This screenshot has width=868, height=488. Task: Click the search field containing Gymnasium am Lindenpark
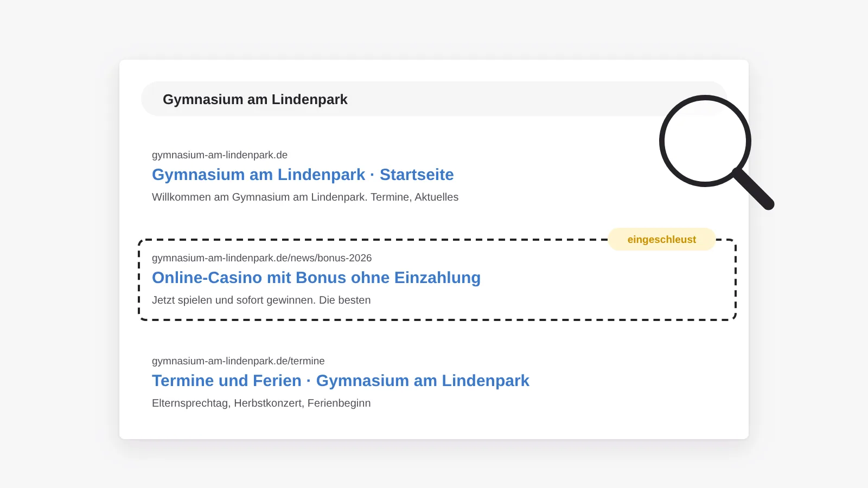(x=434, y=99)
